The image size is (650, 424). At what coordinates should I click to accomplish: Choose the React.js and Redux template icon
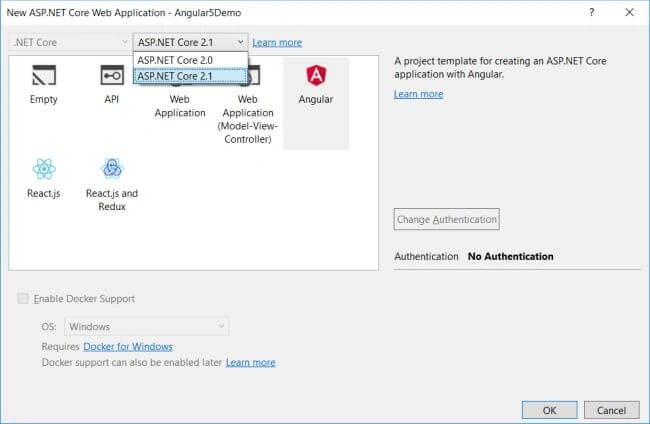(112, 168)
